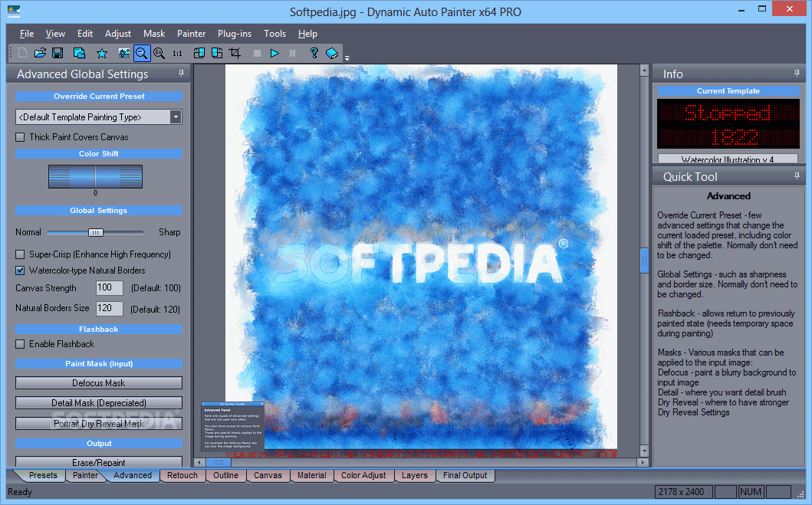Click the Watercolor Illustration v.4 template label
Screen dimensions: 812x505
(x=728, y=159)
